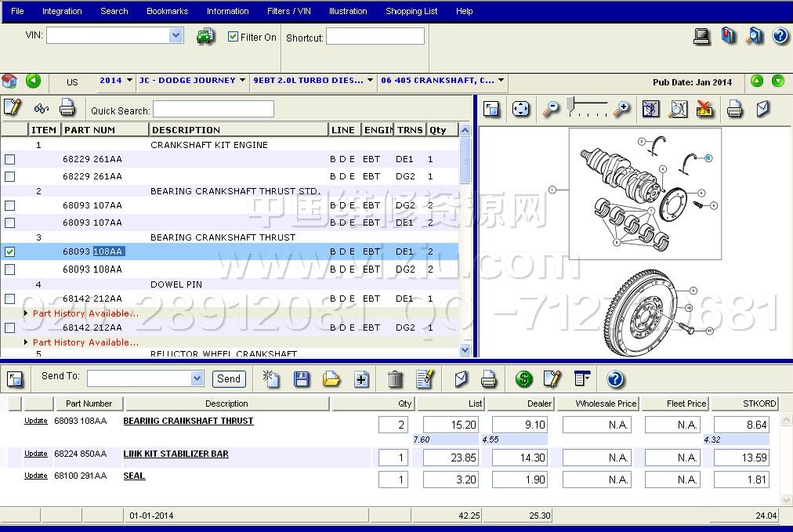793x532 pixels.
Task: Save the shopping list with floppy icon
Action: click(x=301, y=379)
